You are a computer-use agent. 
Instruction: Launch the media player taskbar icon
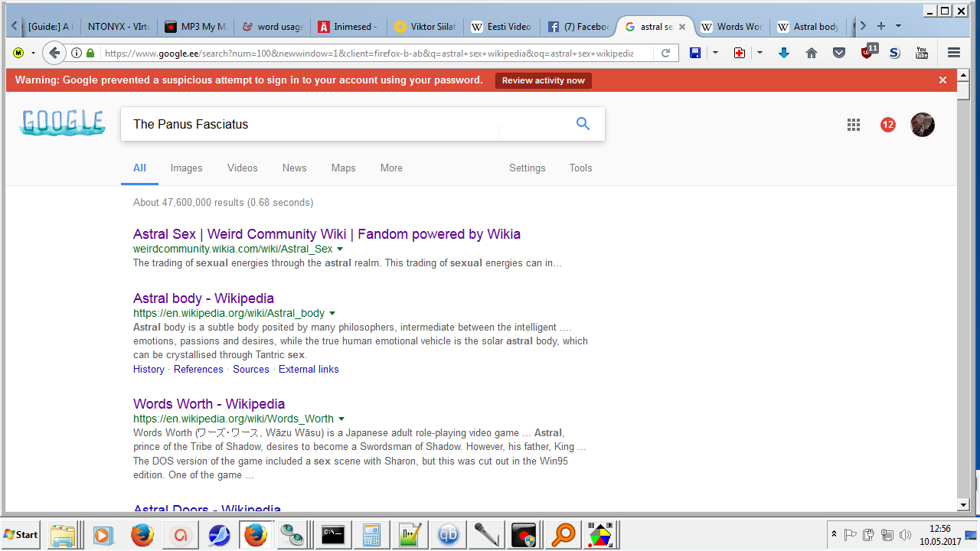point(103,535)
